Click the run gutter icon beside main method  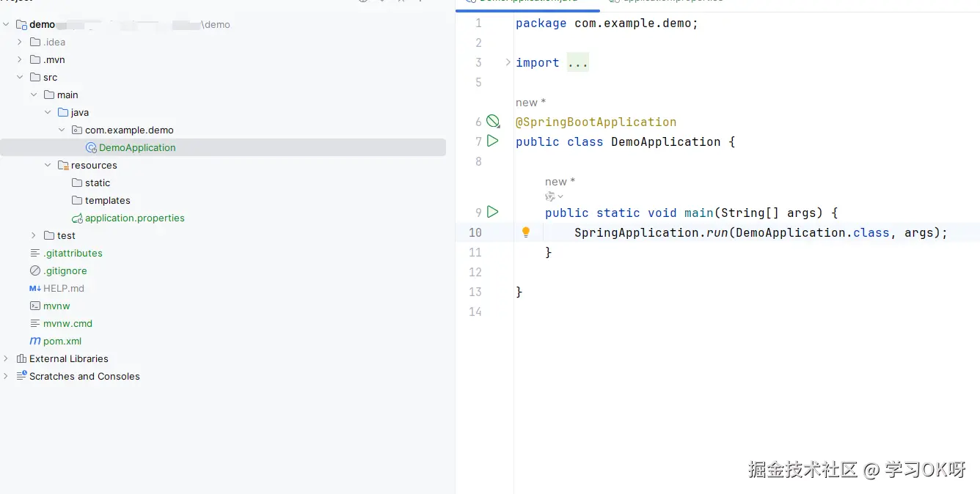pyautogui.click(x=493, y=212)
